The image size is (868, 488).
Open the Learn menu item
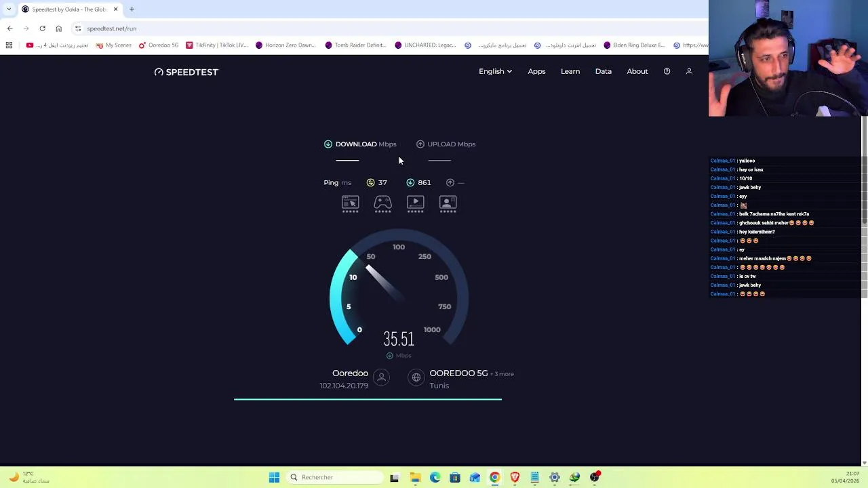[x=570, y=71]
